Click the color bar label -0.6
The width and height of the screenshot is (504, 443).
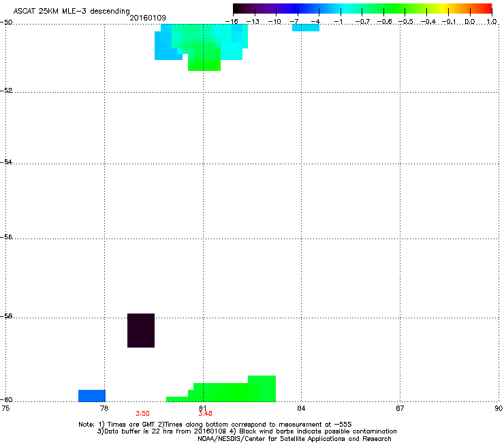point(384,22)
